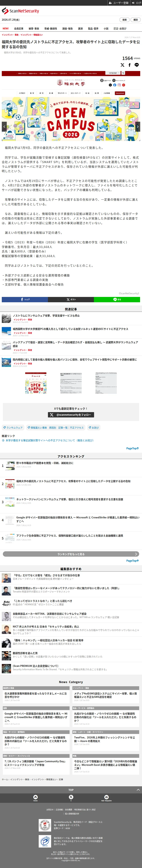Open the news article メディア4uのSMS送信システムにサイバー攻撃
The image size is (142, 868).
pos(105,696)
